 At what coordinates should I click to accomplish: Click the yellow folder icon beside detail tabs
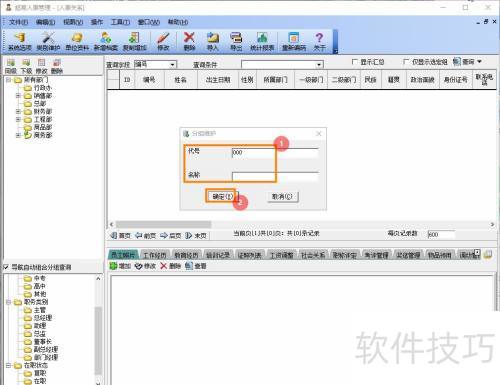pos(488,255)
